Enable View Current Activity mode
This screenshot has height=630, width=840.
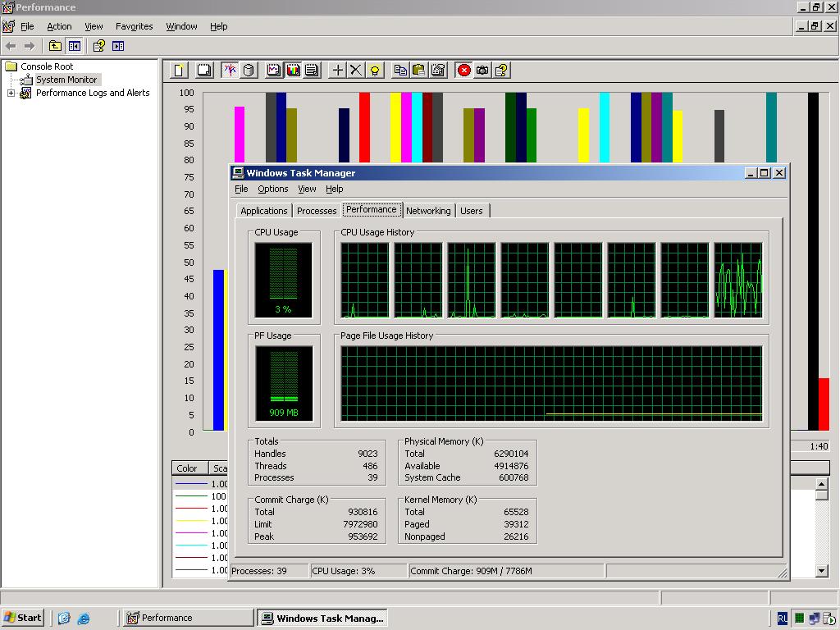pos(230,71)
